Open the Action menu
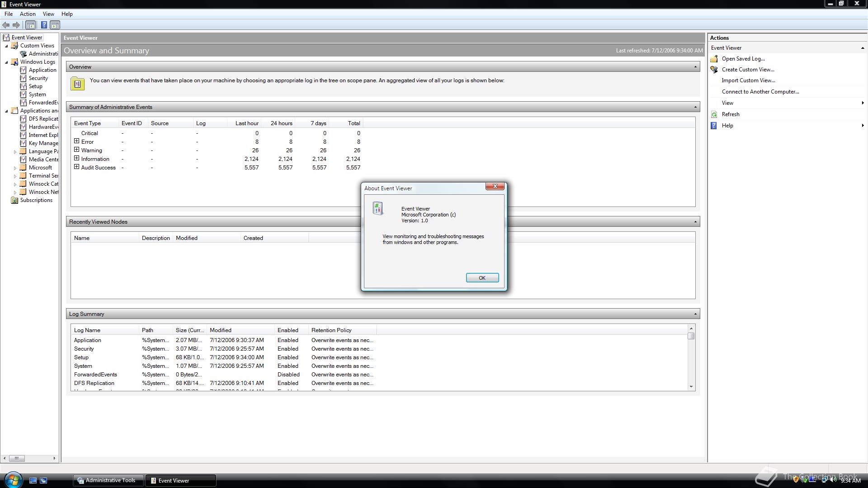868x488 pixels. (x=28, y=14)
